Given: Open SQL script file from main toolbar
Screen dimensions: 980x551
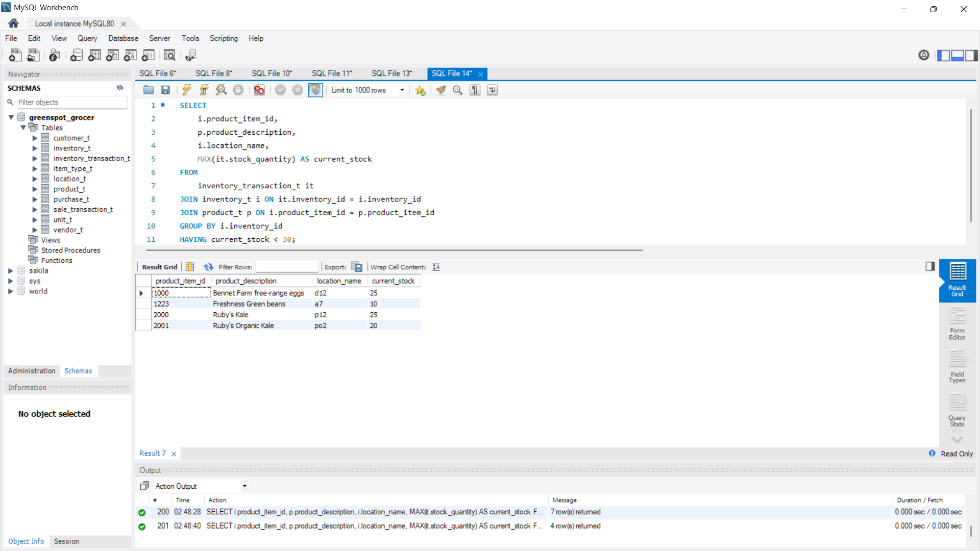Looking at the screenshot, I should 34,55.
